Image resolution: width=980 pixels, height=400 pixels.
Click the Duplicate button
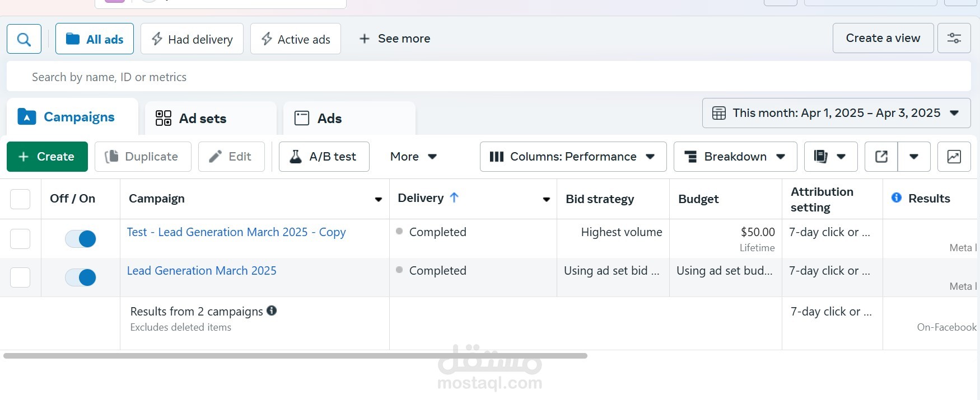pyautogui.click(x=143, y=157)
